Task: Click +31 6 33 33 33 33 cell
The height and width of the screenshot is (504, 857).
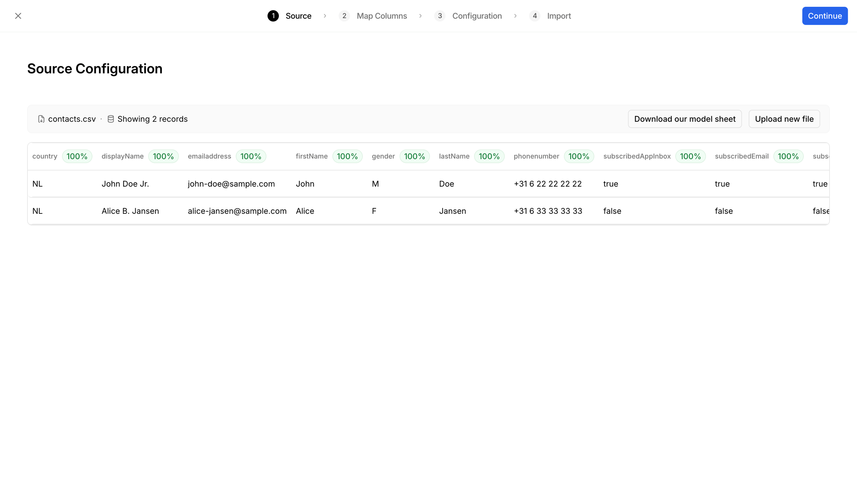Action: tap(548, 211)
